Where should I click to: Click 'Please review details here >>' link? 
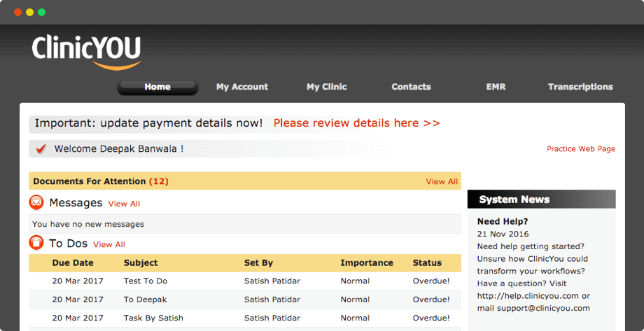click(x=356, y=123)
